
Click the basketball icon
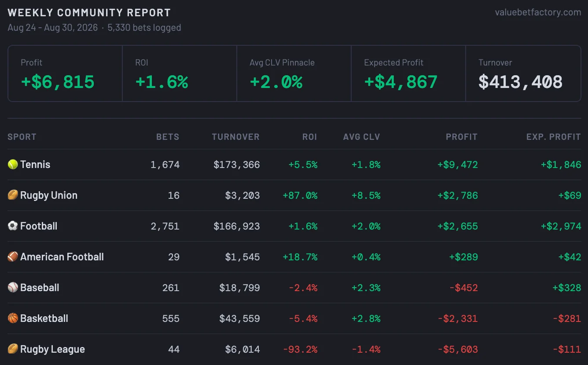click(13, 318)
